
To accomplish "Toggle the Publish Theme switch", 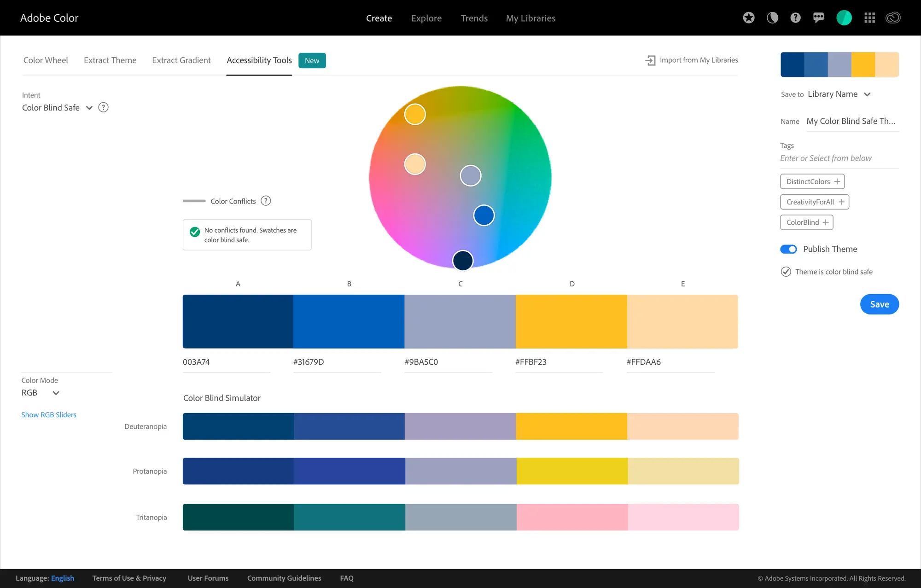I will click(x=788, y=249).
